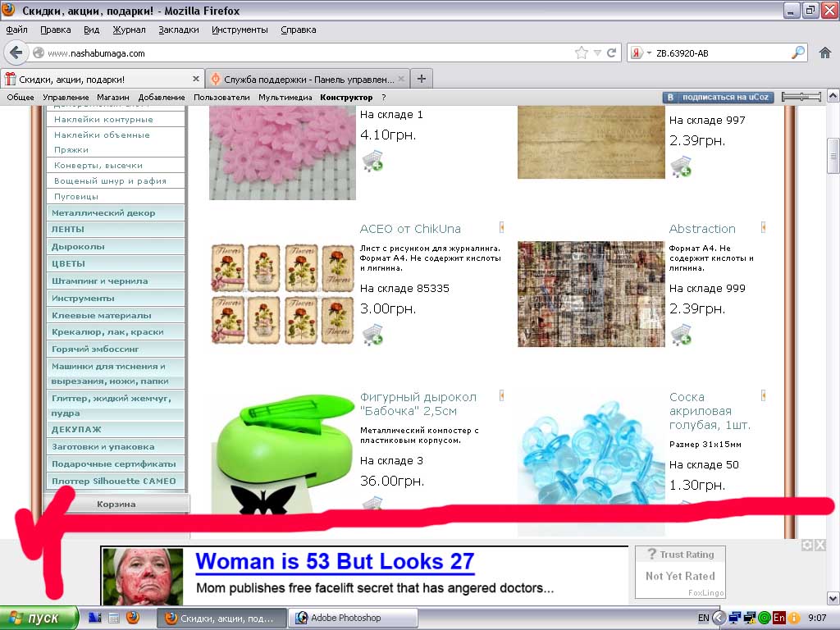Click into the Yandex search field
Image resolution: width=840 pixels, height=630 pixels.
click(x=720, y=53)
